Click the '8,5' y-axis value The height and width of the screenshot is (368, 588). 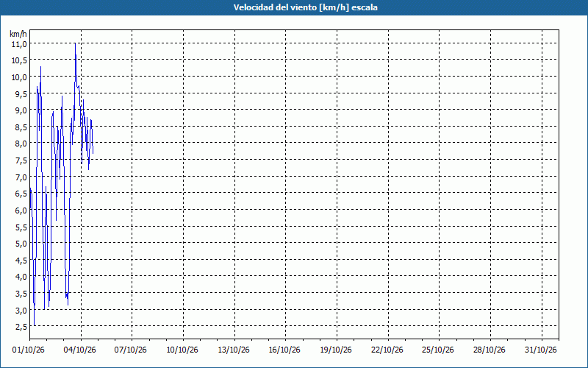pyautogui.click(x=21, y=127)
